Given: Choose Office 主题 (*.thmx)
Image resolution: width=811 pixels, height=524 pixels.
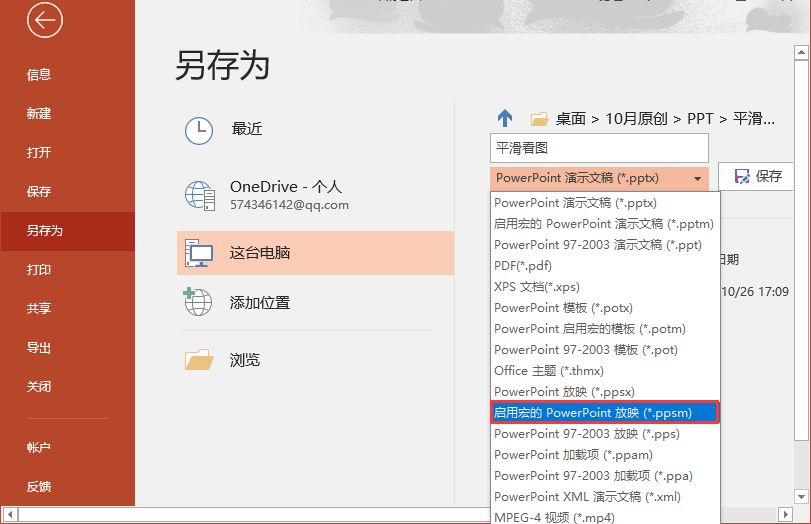Looking at the screenshot, I should coord(605,371).
